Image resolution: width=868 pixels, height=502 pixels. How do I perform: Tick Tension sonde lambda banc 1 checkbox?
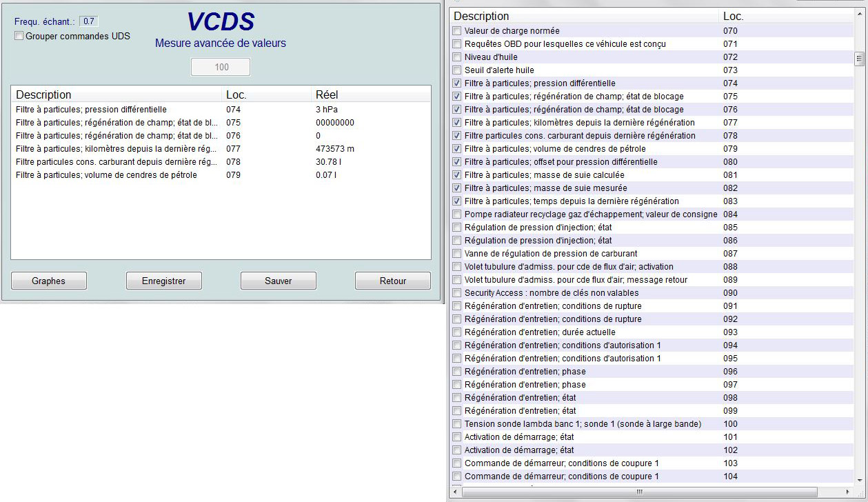457,424
